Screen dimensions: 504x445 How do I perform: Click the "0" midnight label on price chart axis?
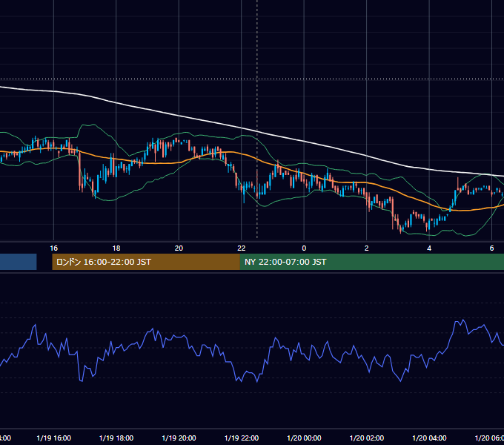[304, 248]
